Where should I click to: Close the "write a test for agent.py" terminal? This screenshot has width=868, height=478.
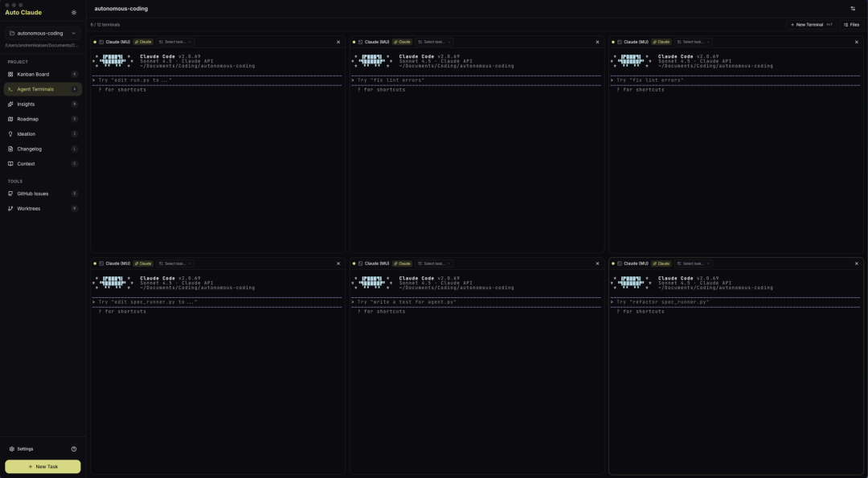(597, 264)
